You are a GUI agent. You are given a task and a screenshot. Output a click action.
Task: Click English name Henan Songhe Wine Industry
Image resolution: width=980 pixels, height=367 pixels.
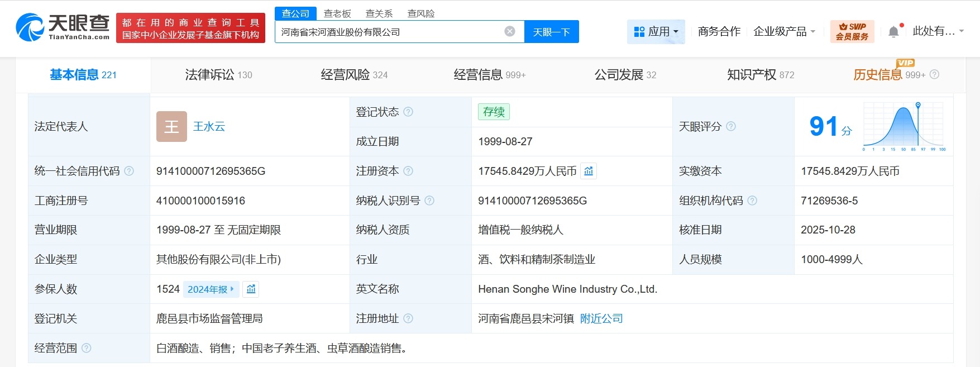tap(568, 289)
